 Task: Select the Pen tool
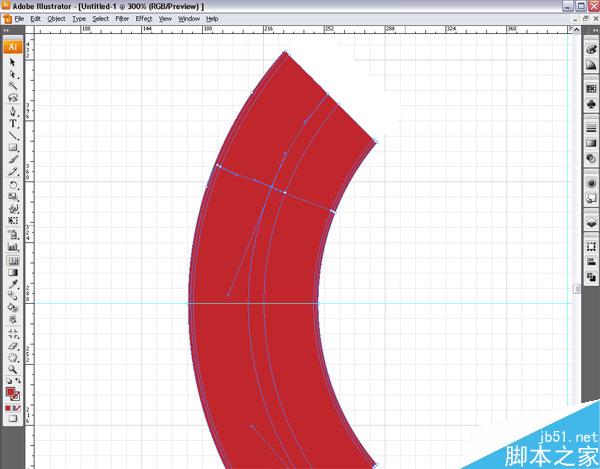coord(13,112)
